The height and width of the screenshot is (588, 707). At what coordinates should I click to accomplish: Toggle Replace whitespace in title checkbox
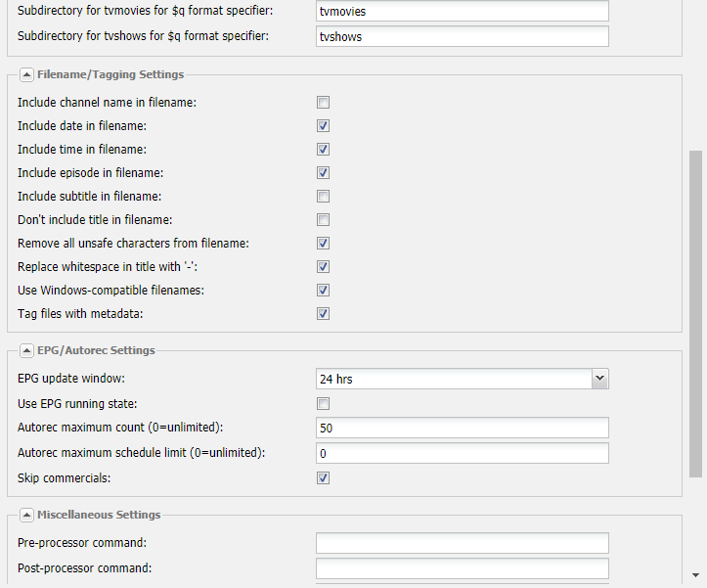(x=323, y=267)
